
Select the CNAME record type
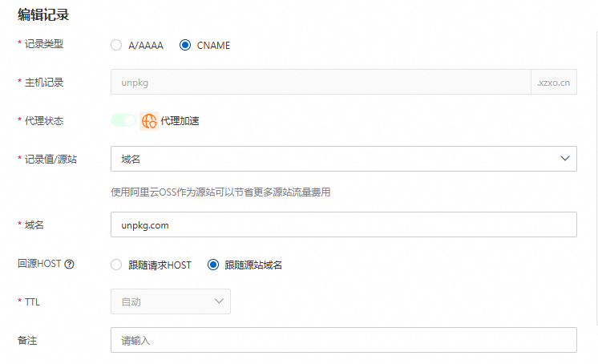185,46
